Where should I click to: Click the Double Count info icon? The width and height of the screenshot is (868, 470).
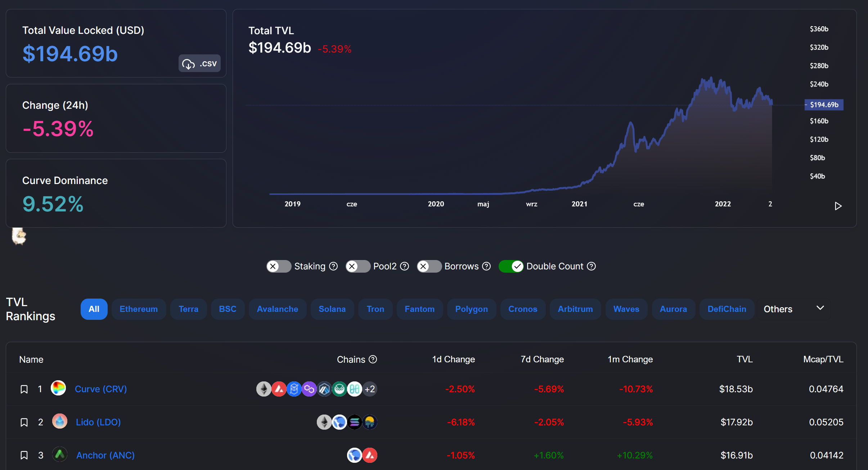[591, 266]
